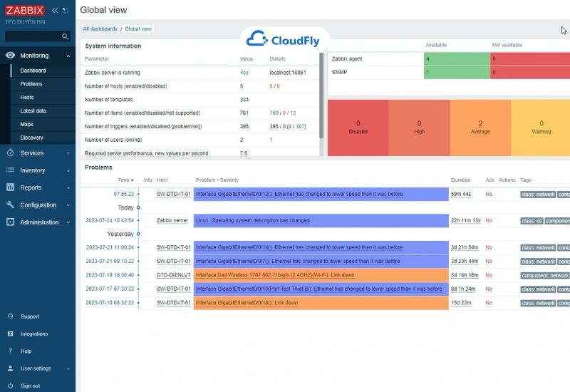Open Hosts under Monitoring
Screen dimensions: 570x392
[x=27, y=98]
